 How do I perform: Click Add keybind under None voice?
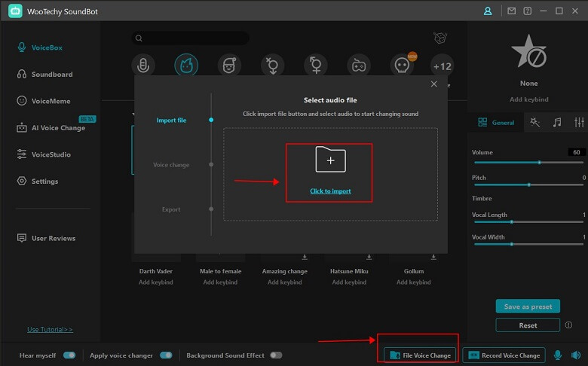point(528,99)
